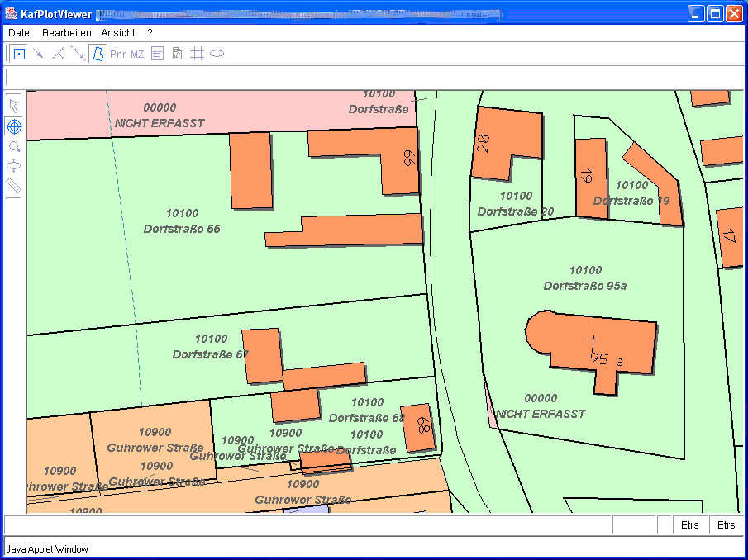
Task: Toggle the Pnr point number labels
Action: point(118,55)
